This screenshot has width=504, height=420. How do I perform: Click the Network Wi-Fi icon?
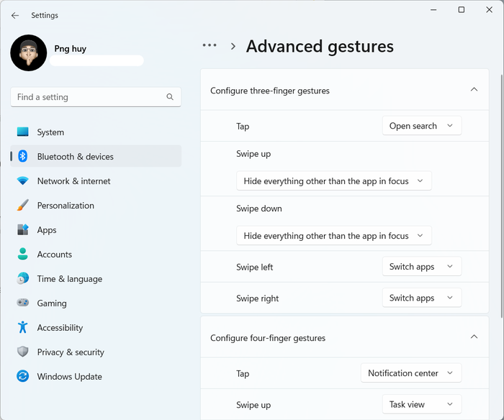tap(22, 181)
